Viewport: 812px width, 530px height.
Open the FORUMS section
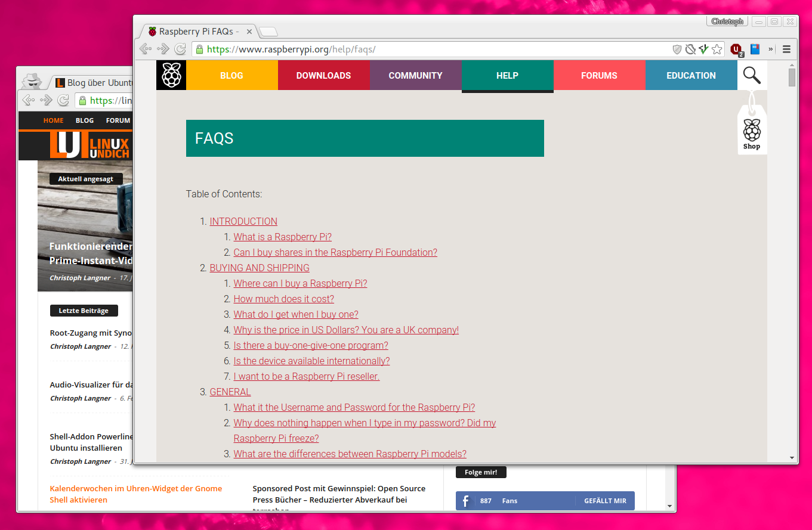[600, 75]
